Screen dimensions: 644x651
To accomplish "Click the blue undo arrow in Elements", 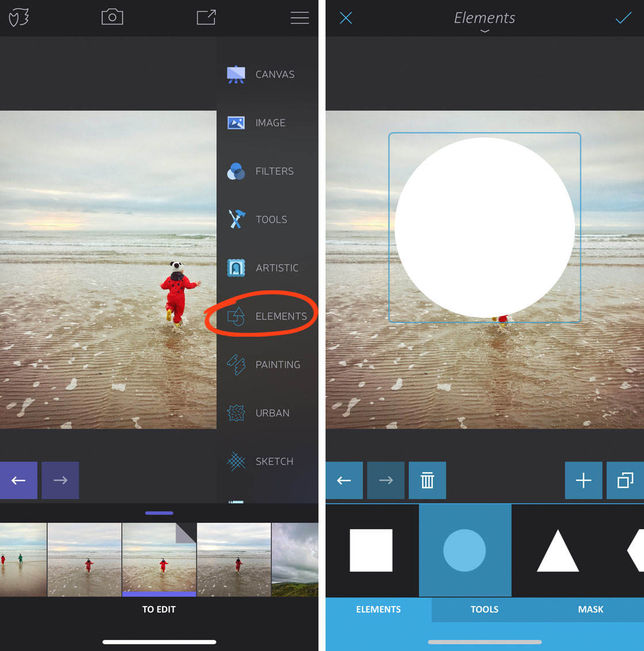I will point(344,480).
